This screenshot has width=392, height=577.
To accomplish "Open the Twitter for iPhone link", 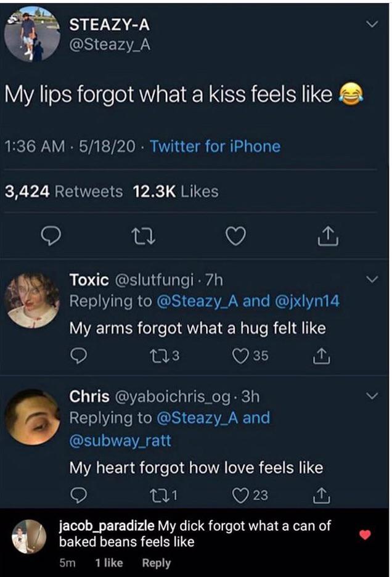I will click(x=215, y=147).
